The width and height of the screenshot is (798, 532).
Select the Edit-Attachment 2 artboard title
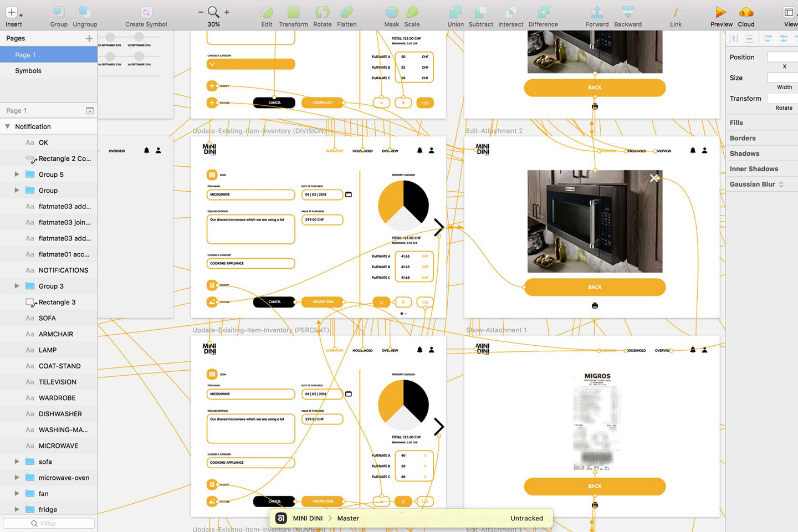(494, 131)
